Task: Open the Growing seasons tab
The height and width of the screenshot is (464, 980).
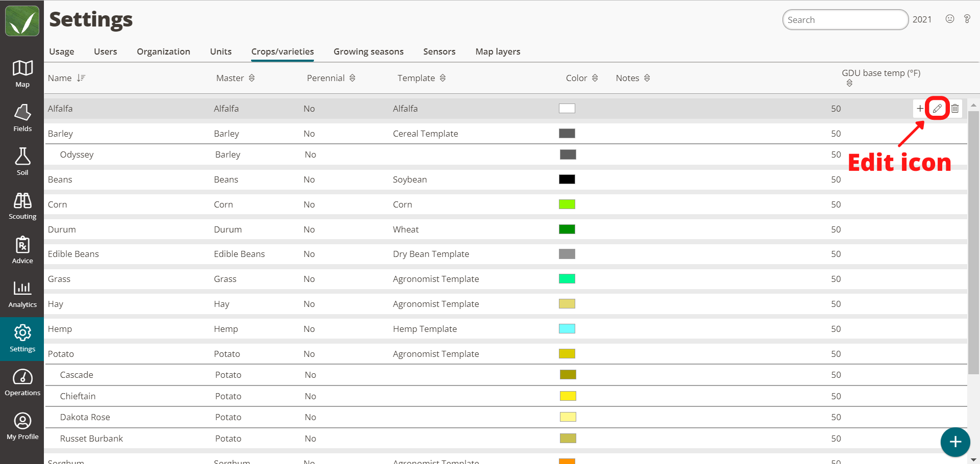Action: coord(369,51)
